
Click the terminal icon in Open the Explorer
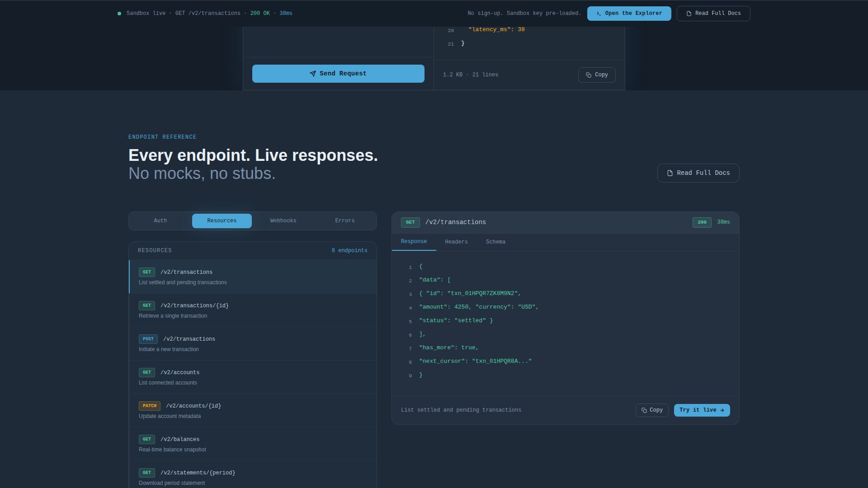coord(599,14)
